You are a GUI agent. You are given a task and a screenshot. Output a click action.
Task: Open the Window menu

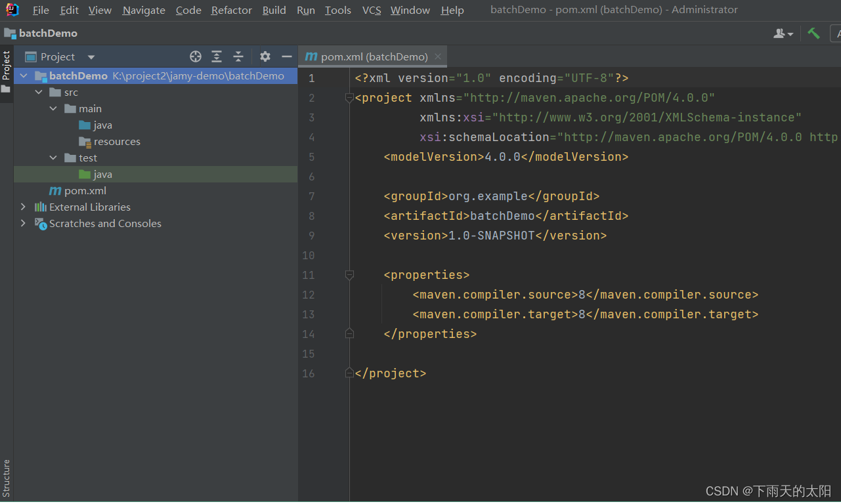[410, 10]
